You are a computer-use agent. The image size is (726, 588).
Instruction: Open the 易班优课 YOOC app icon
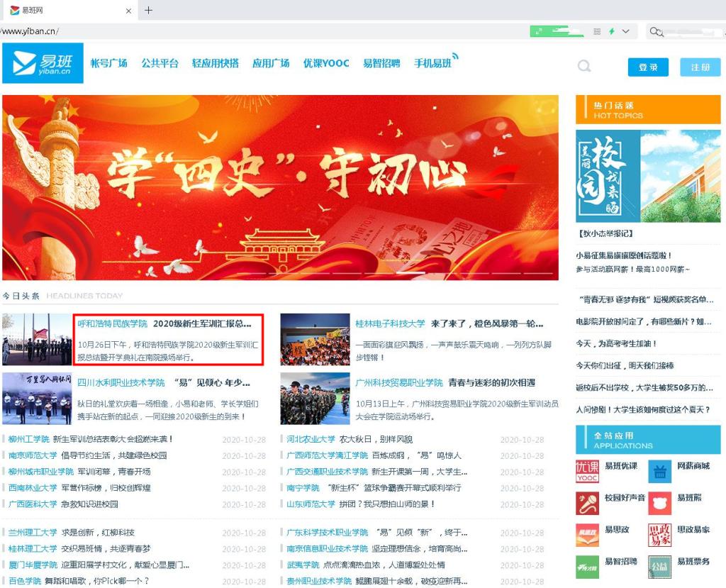point(587,471)
